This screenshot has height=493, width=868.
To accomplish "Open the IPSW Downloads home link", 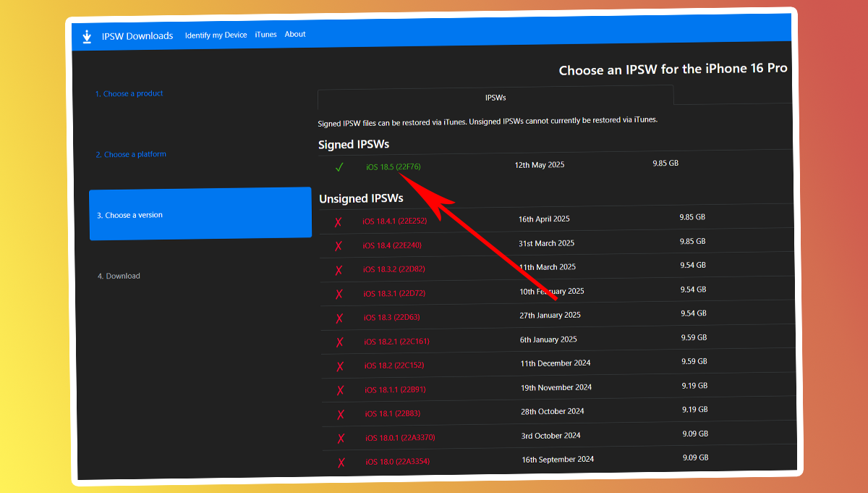I will [137, 36].
